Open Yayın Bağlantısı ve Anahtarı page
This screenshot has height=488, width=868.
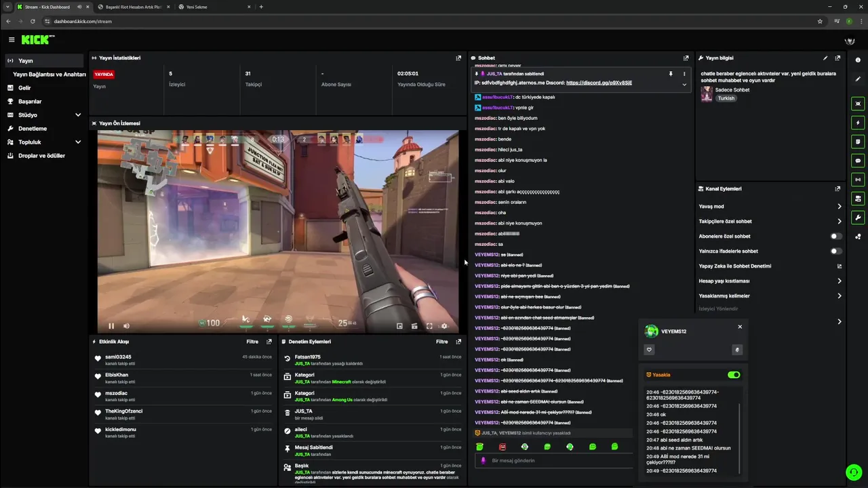[x=49, y=74]
